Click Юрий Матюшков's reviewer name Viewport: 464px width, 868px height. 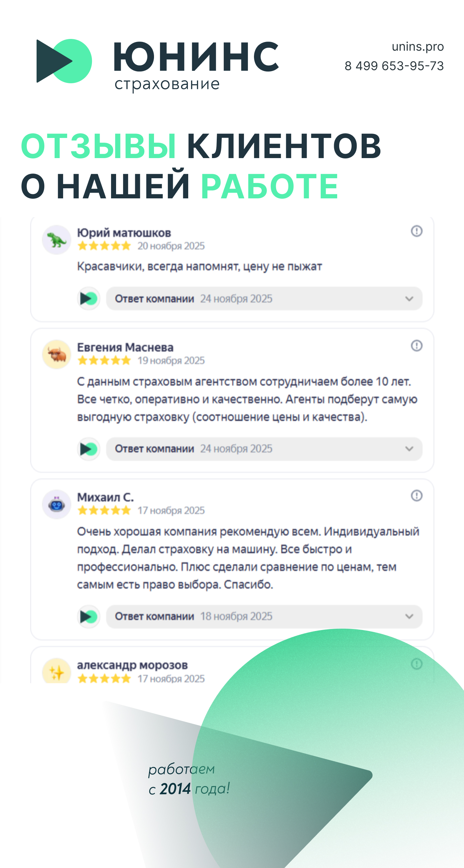(124, 233)
